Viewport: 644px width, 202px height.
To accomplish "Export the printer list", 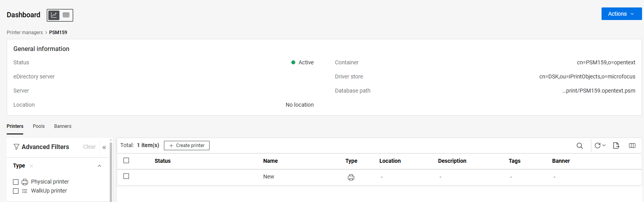I will pos(616,146).
